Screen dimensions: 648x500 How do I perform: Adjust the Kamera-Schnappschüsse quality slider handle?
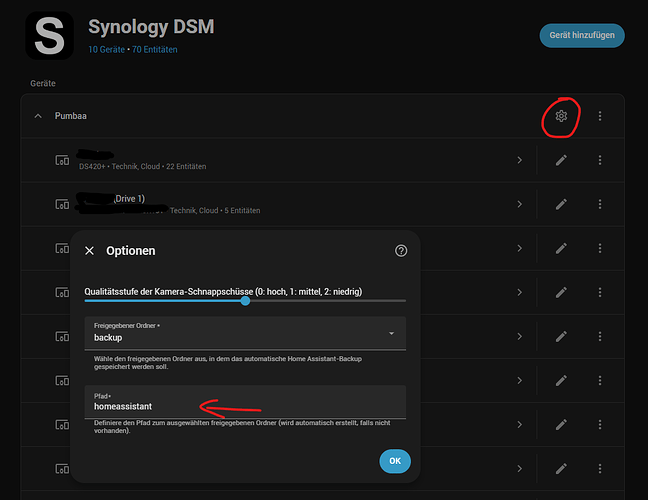click(x=245, y=301)
